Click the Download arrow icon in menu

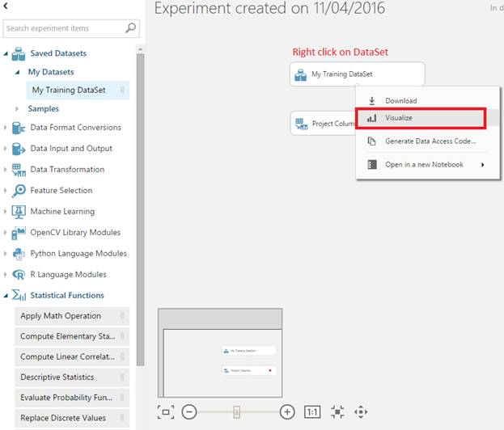click(x=371, y=101)
